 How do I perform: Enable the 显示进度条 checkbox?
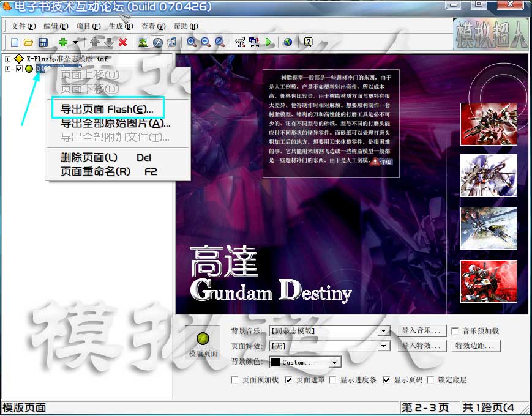[x=332, y=380]
